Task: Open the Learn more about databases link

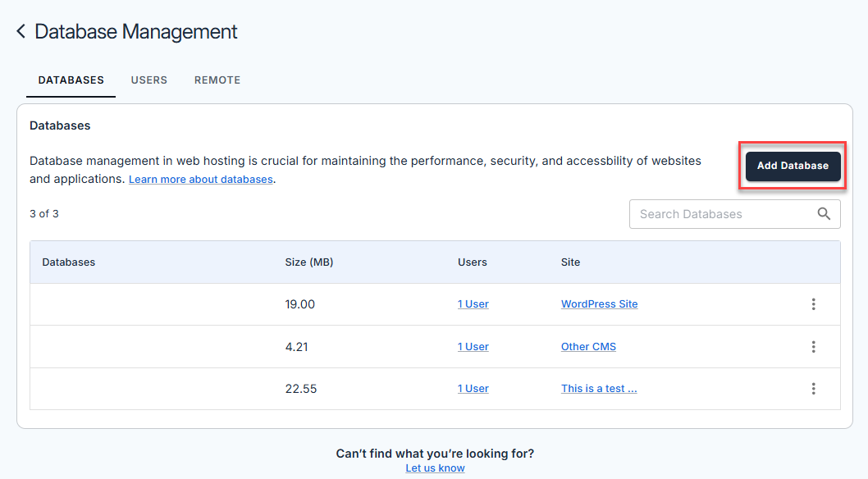Action: click(x=200, y=179)
